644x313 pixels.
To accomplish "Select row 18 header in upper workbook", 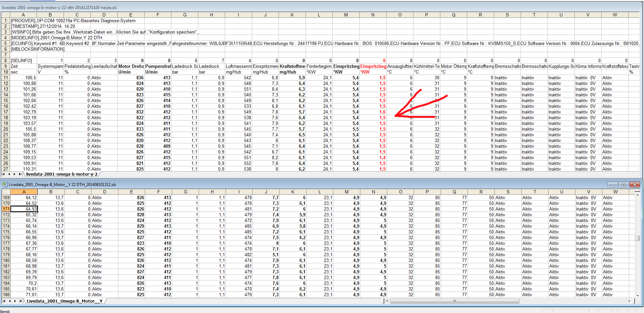I will coord(5,118).
